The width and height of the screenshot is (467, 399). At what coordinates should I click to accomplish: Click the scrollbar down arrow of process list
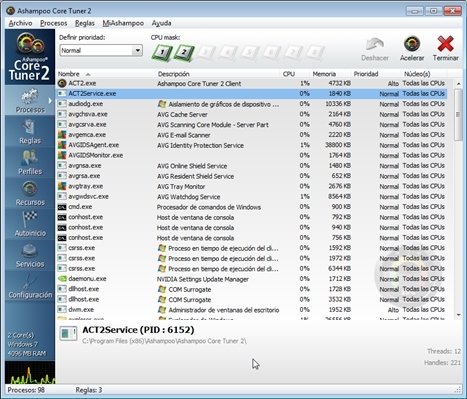pyautogui.click(x=458, y=315)
